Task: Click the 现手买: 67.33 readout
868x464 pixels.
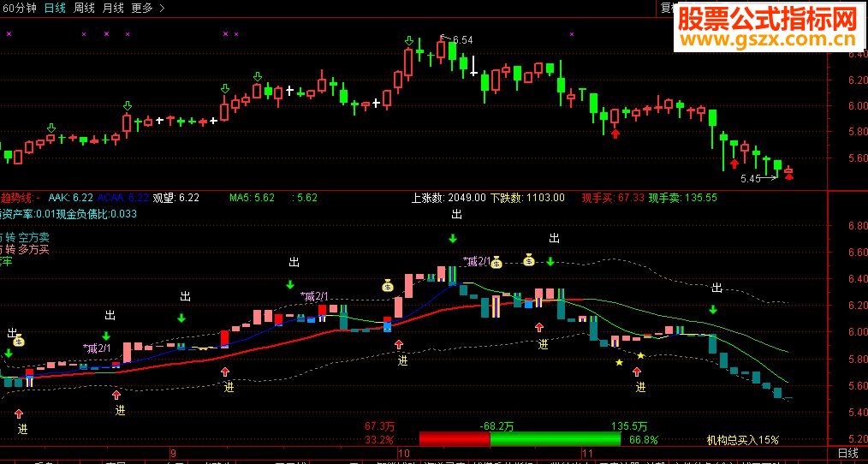Action: tap(613, 197)
